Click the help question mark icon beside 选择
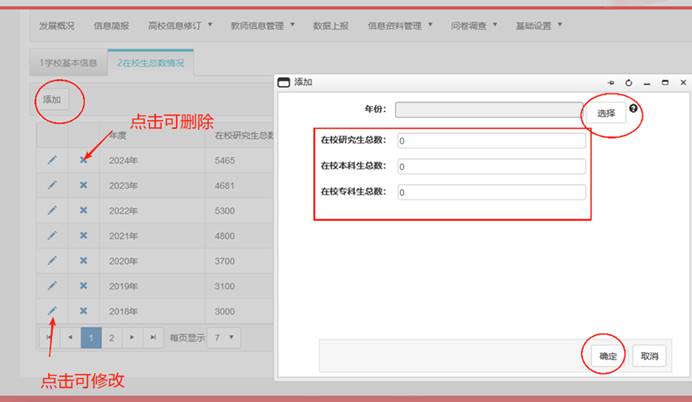The width and height of the screenshot is (692, 402). tap(633, 108)
